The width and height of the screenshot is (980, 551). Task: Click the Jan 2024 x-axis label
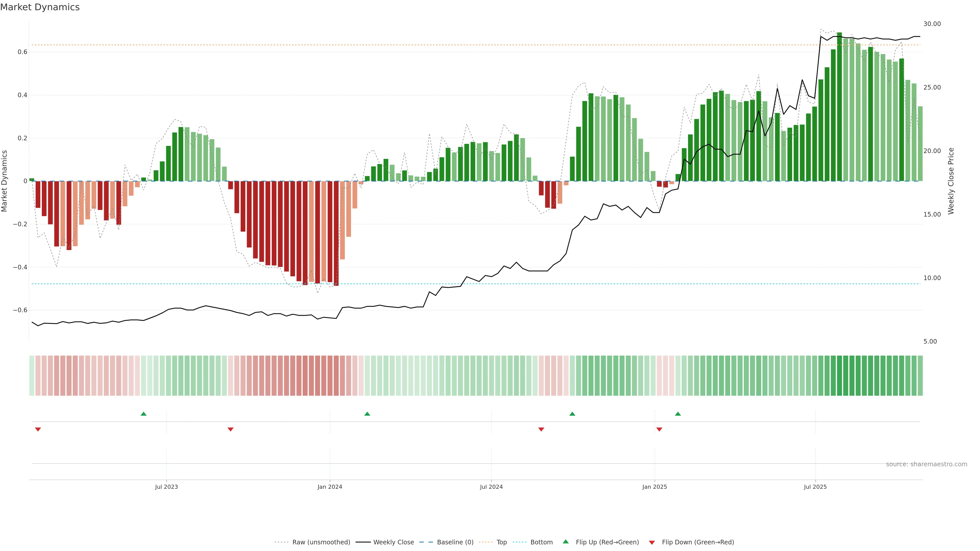330,487
